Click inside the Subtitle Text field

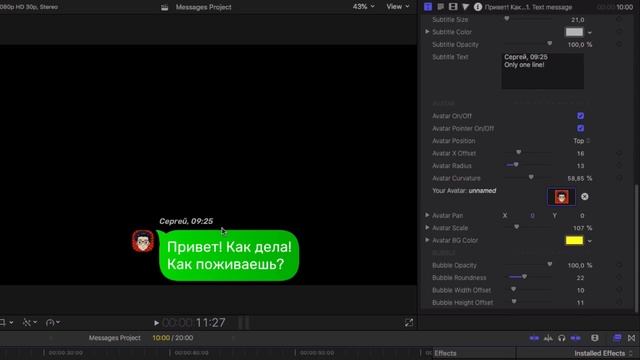coord(542,71)
